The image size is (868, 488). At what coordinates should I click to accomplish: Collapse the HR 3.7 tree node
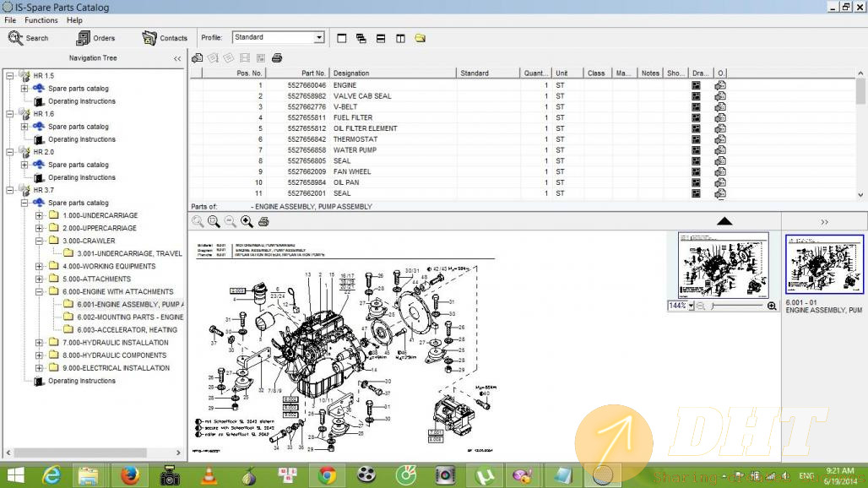10,190
